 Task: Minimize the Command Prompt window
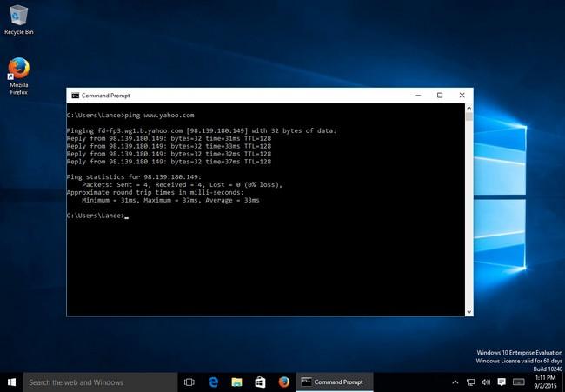[418, 96]
